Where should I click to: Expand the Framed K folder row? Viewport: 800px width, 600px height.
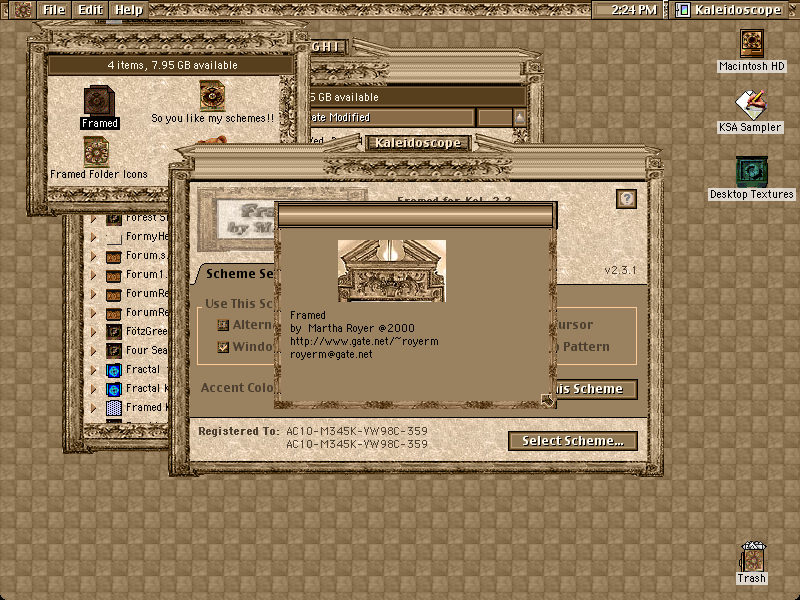click(93, 408)
